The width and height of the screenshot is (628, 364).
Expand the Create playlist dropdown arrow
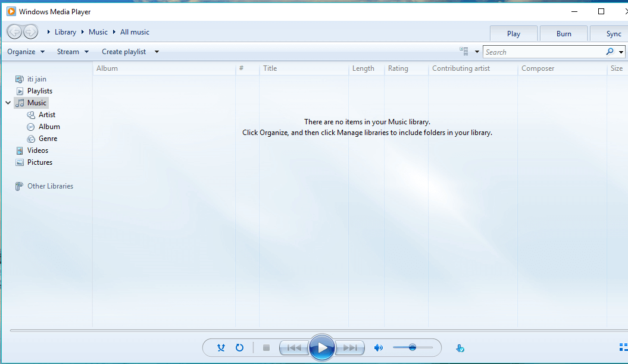click(x=157, y=52)
